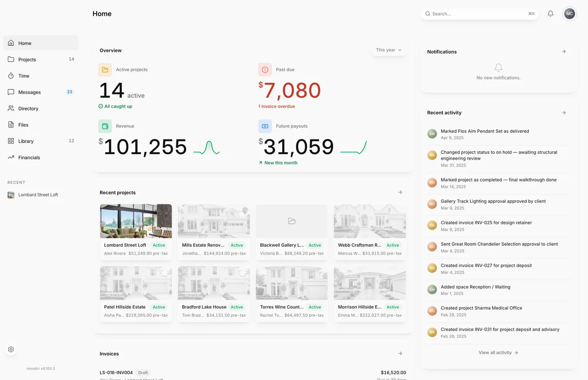The image size is (588, 380).
Task: Open Recent activity panel arrow
Action: [x=564, y=113]
